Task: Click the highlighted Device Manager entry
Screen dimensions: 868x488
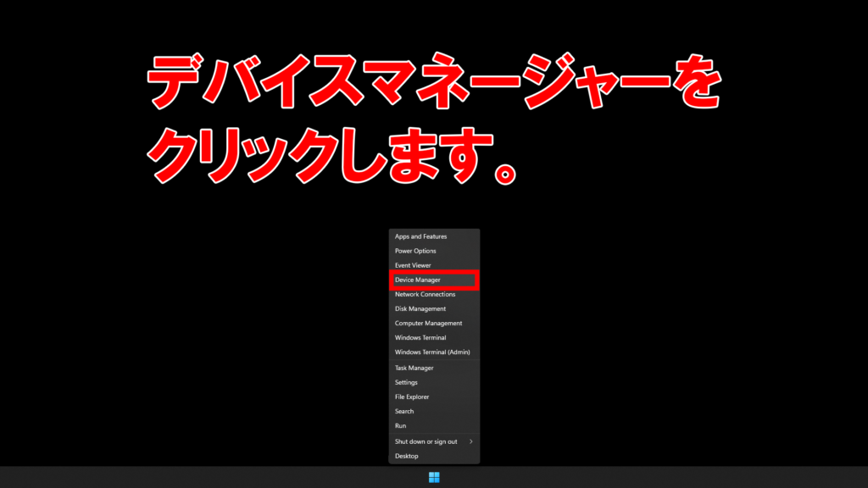Action: [x=418, y=280]
